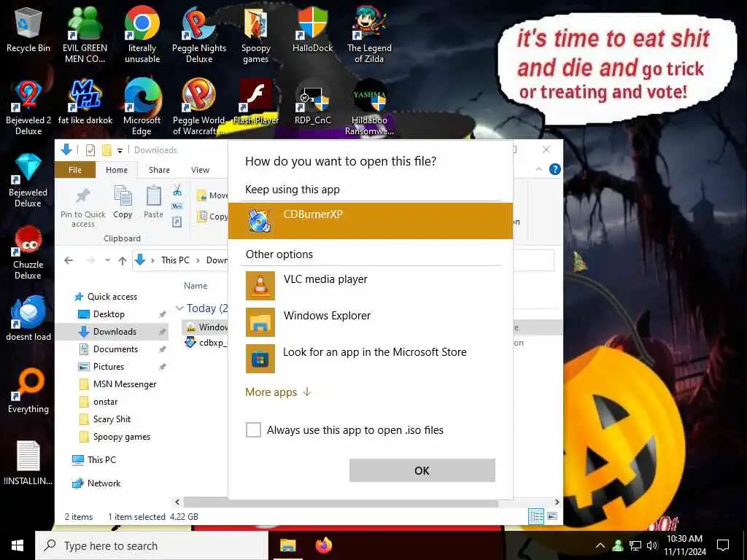This screenshot has height=560, width=747.
Task: Collapse the Today group in file list
Action: [179, 308]
